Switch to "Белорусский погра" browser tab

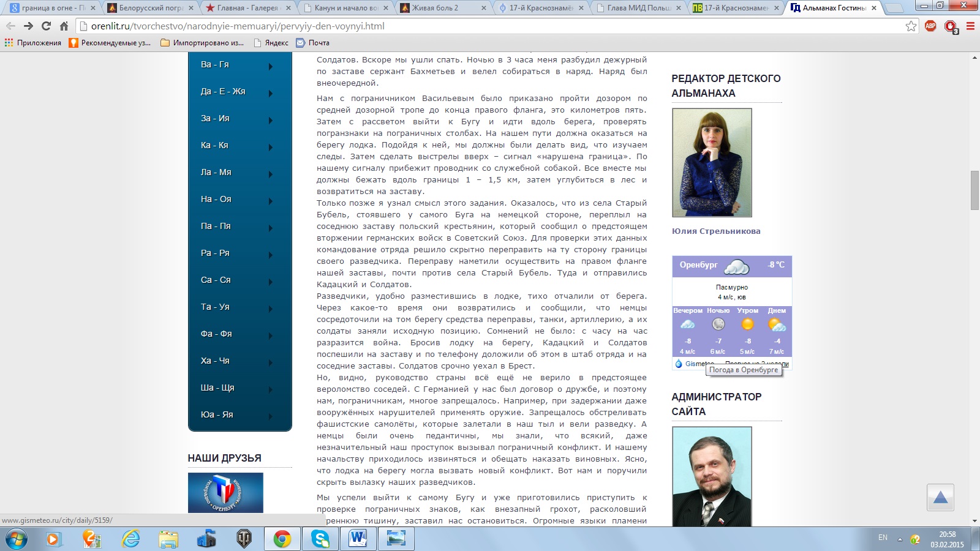tap(150, 8)
